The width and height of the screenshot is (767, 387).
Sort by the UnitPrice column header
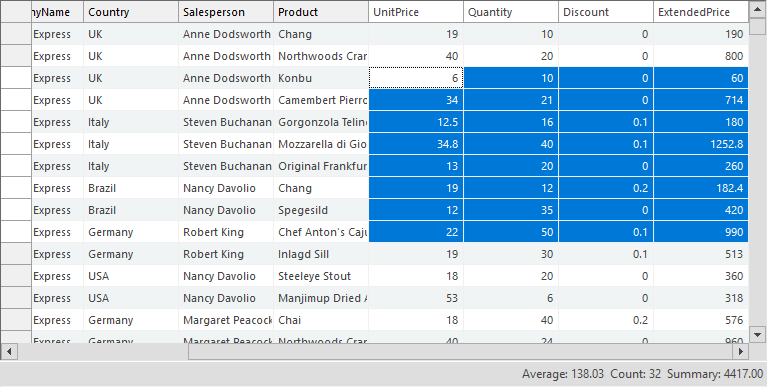pos(415,12)
